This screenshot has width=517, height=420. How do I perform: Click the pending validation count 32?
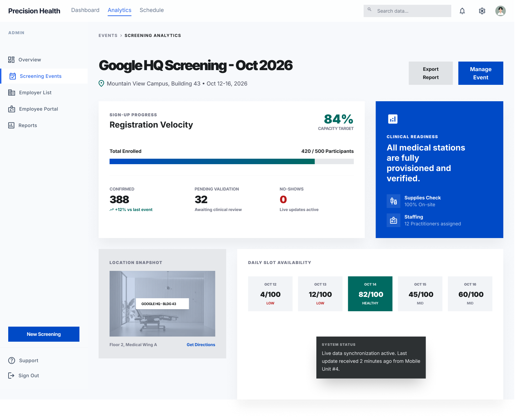click(201, 199)
